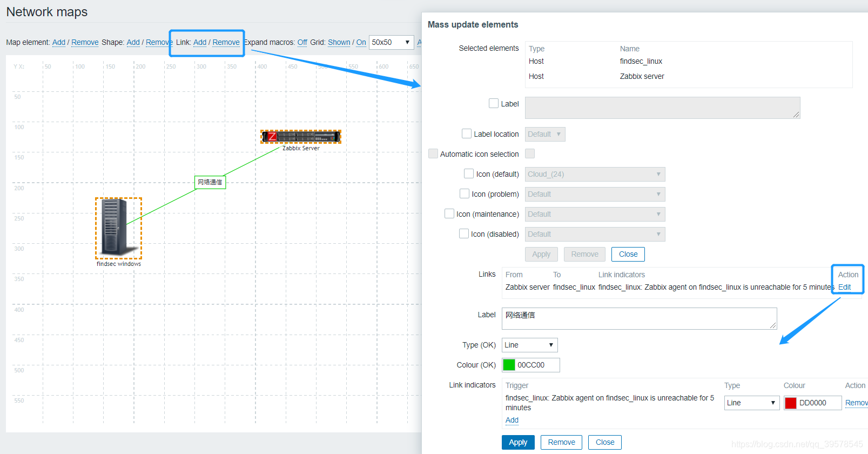Enable the Icon (default) checkbox
868x454 pixels.
pyautogui.click(x=469, y=173)
